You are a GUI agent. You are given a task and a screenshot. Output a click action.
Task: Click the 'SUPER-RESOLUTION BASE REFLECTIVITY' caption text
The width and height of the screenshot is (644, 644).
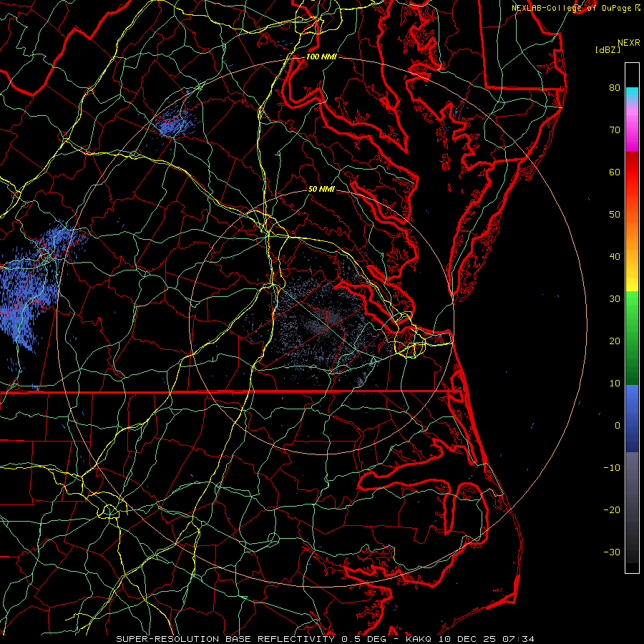point(225,639)
